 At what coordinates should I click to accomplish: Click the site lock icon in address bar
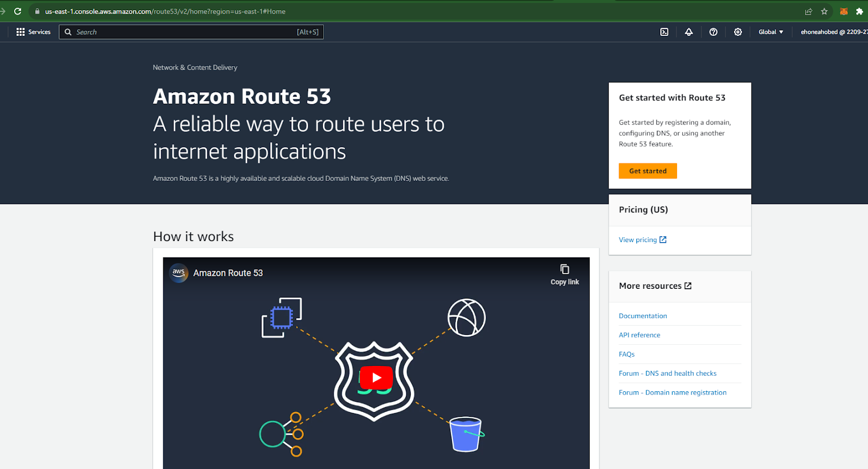[37, 11]
